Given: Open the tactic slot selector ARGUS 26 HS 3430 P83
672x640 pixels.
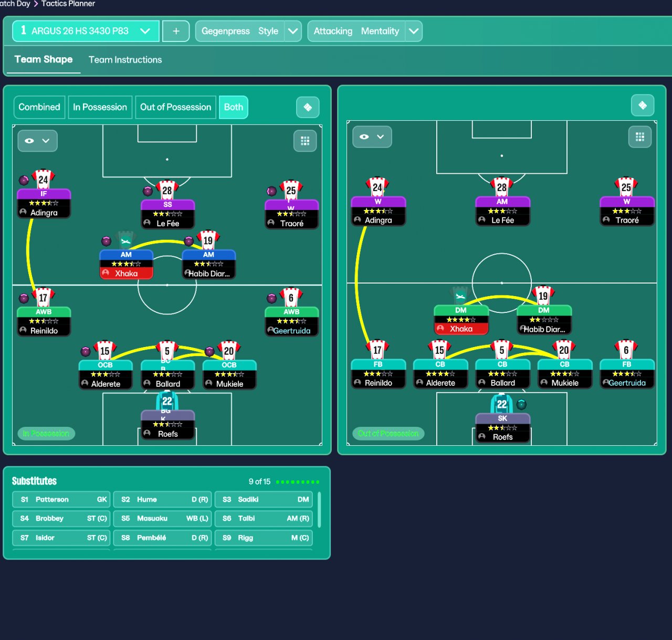Looking at the screenshot, I should (x=86, y=31).
